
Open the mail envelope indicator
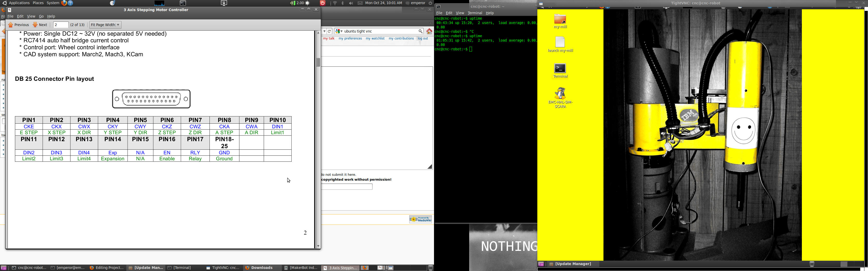pyautogui.click(x=360, y=3)
